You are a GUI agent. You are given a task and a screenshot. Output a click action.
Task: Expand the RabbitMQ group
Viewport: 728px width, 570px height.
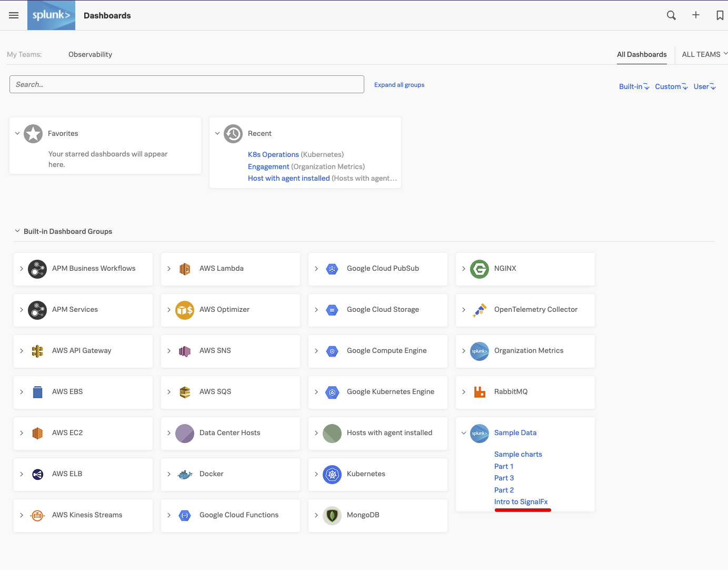click(464, 392)
